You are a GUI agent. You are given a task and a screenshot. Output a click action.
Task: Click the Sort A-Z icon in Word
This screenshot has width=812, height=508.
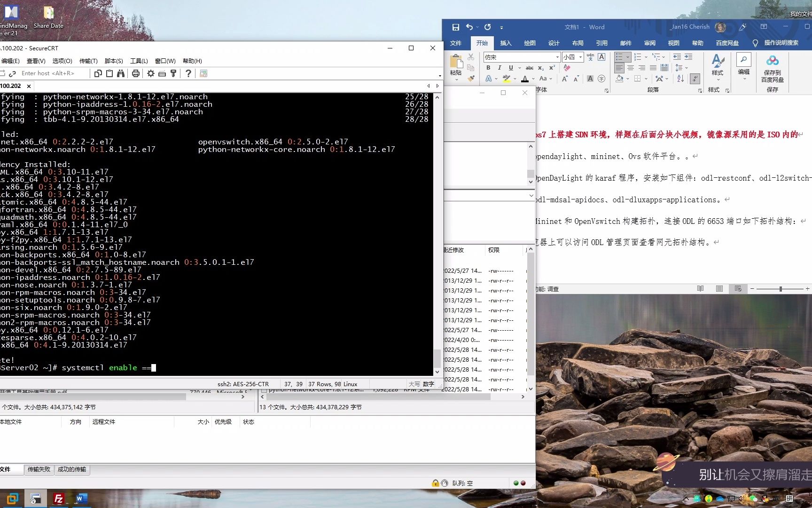click(x=680, y=79)
